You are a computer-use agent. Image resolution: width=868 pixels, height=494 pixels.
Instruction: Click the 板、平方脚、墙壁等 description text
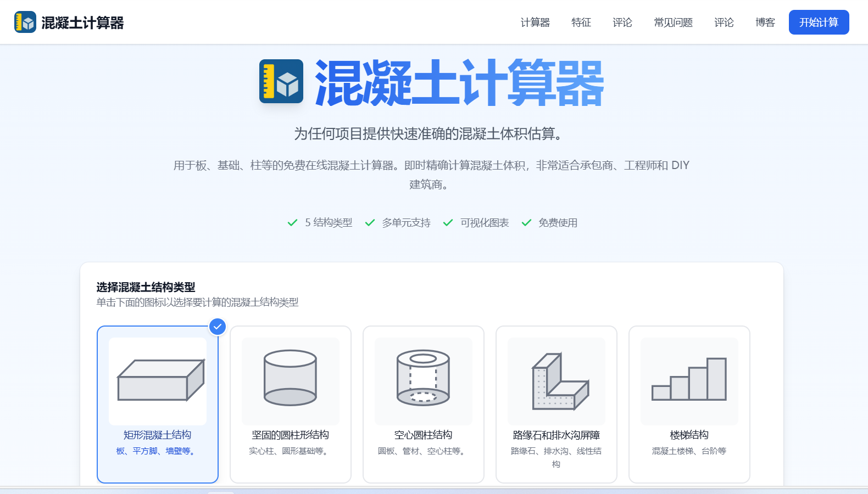157,451
